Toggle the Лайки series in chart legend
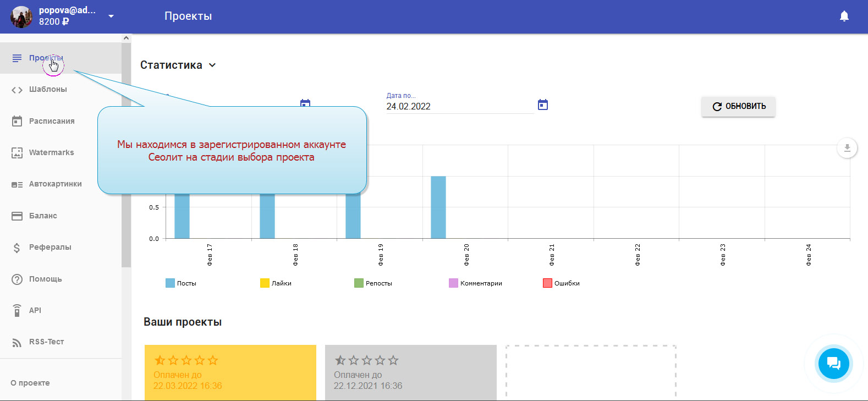The height and width of the screenshot is (401, 868). click(x=276, y=283)
